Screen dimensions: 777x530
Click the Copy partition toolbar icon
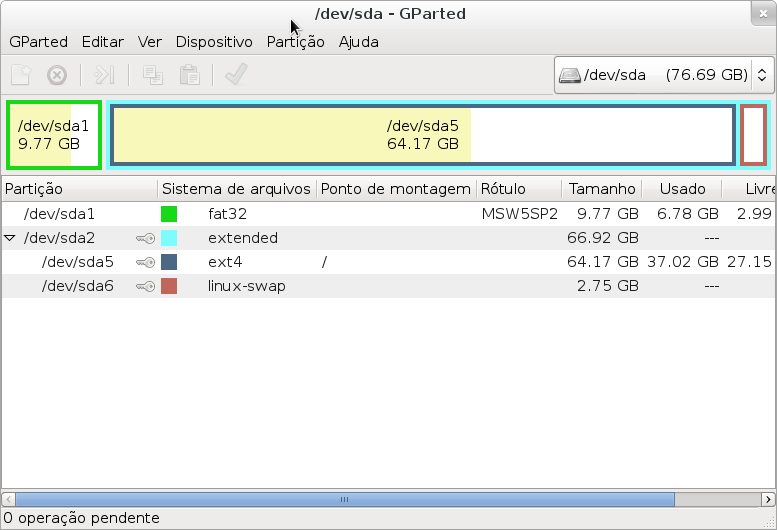click(152, 75)
